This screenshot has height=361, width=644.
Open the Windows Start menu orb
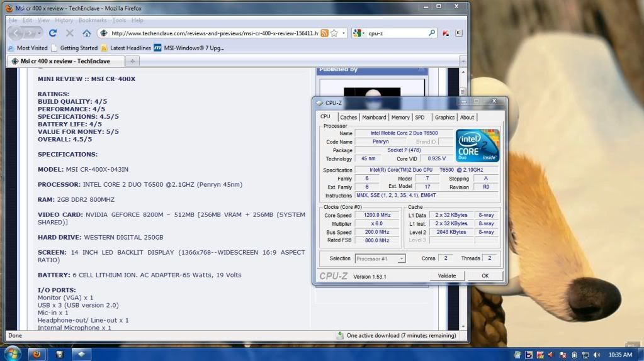12,353
